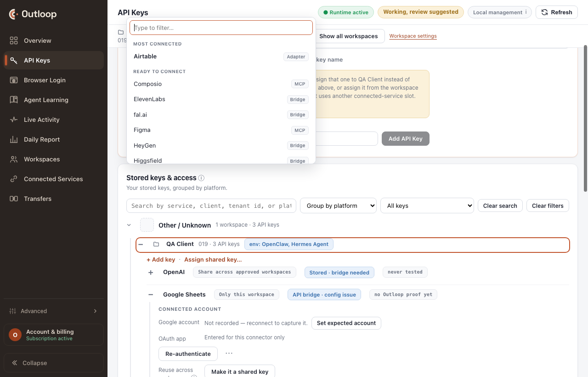Screen dimensions: 588x377
Task: Click the Account & billing avatar
Action: pyautogui.click(x=15, y=335)
